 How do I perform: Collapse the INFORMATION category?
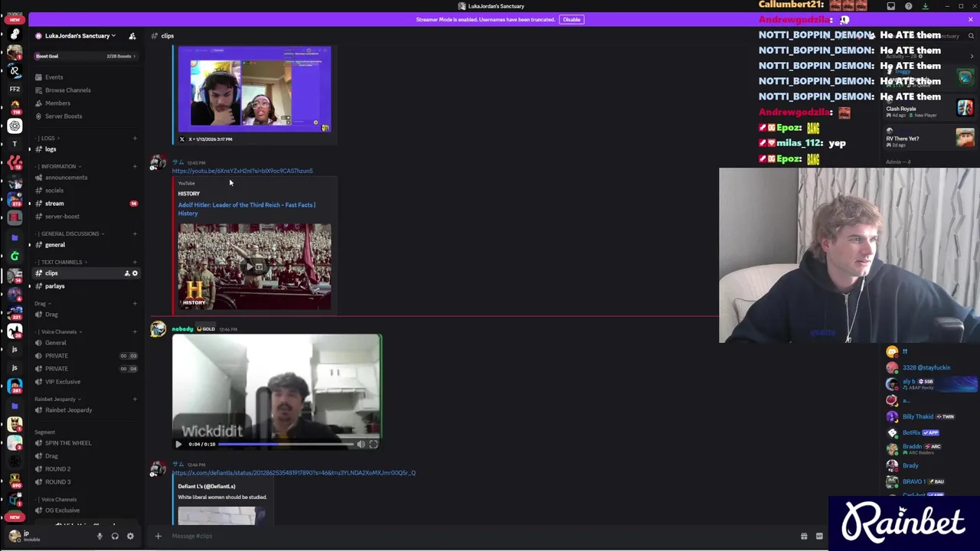pos(58,167)
